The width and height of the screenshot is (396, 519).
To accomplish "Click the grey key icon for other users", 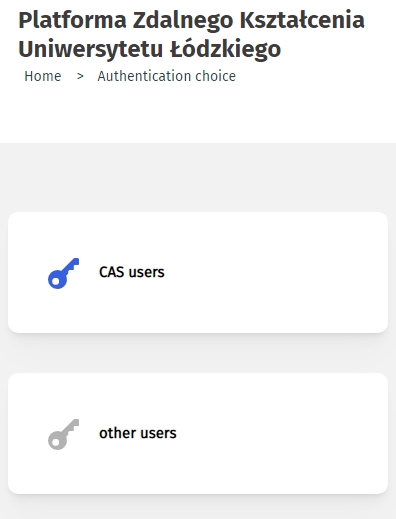I will (x=63, y=434).
